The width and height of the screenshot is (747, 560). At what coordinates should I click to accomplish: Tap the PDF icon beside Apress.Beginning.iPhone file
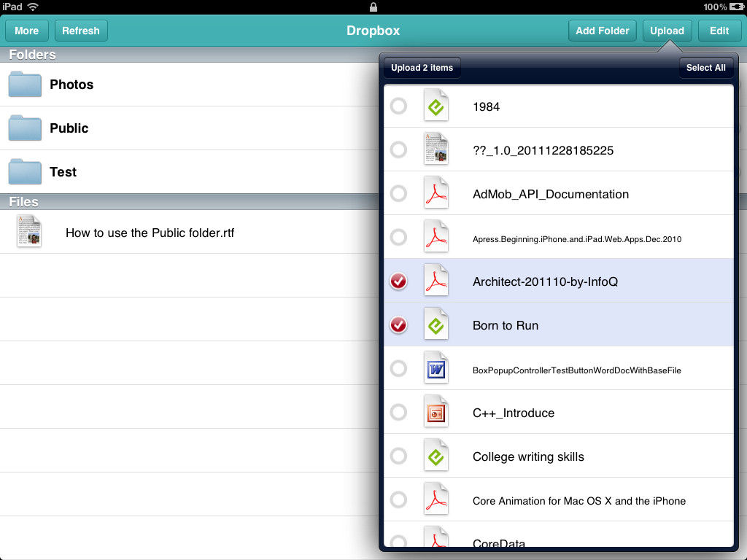pyautogui.click(x=436, y=237)
